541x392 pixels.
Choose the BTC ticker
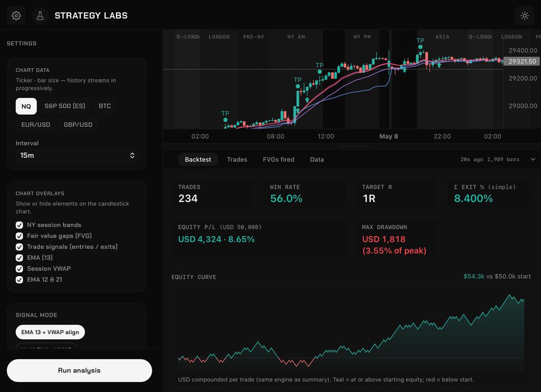coord(105,106)
